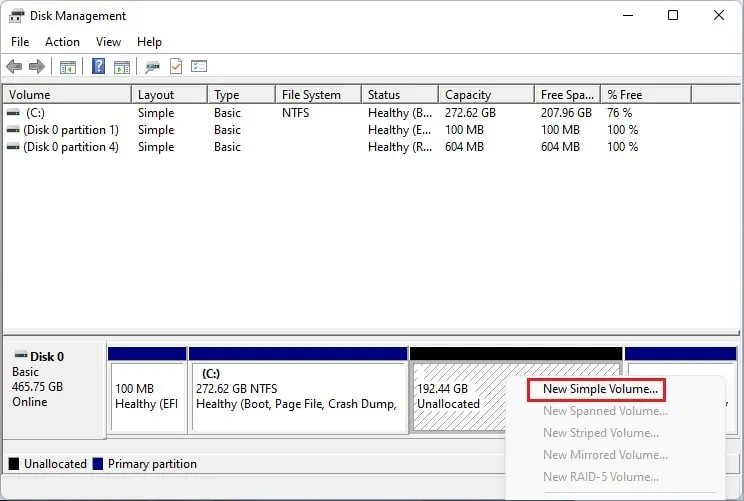Sort by the Volume column header
The image size is (744, 501).
(67, 94)
